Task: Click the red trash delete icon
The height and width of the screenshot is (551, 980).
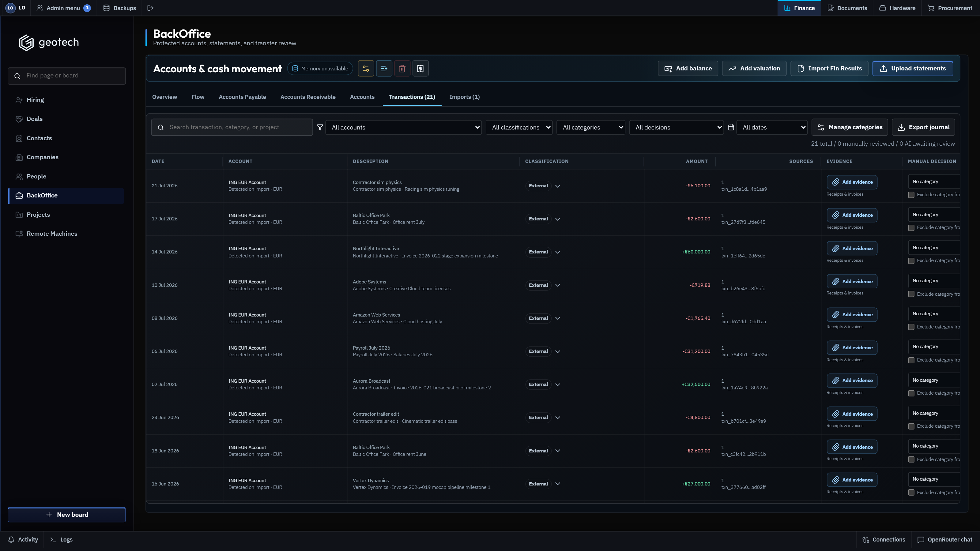Action: pos(402,69)
